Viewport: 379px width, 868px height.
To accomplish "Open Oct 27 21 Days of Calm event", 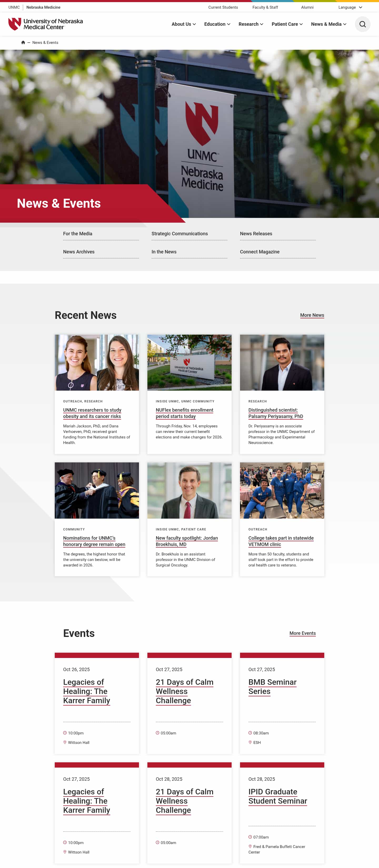I will pos(184,691).
